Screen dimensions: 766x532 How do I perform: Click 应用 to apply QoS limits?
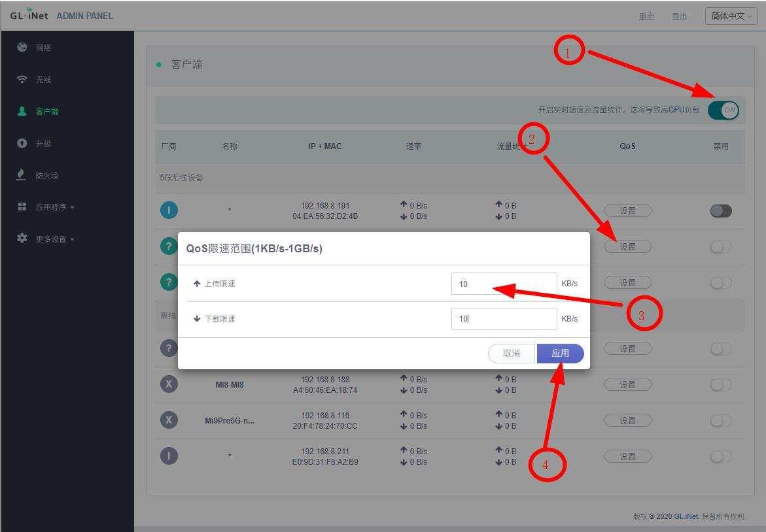pyautogui.click(x=561, y=354)
